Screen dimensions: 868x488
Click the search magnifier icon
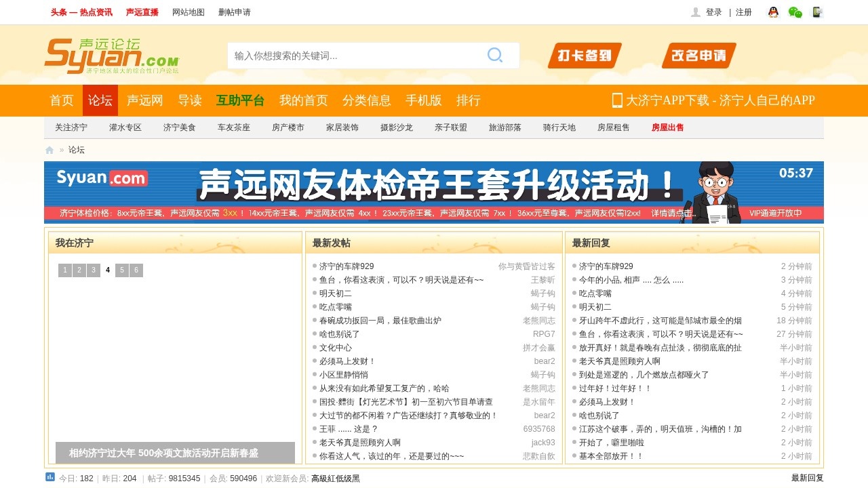coord(495,55)
